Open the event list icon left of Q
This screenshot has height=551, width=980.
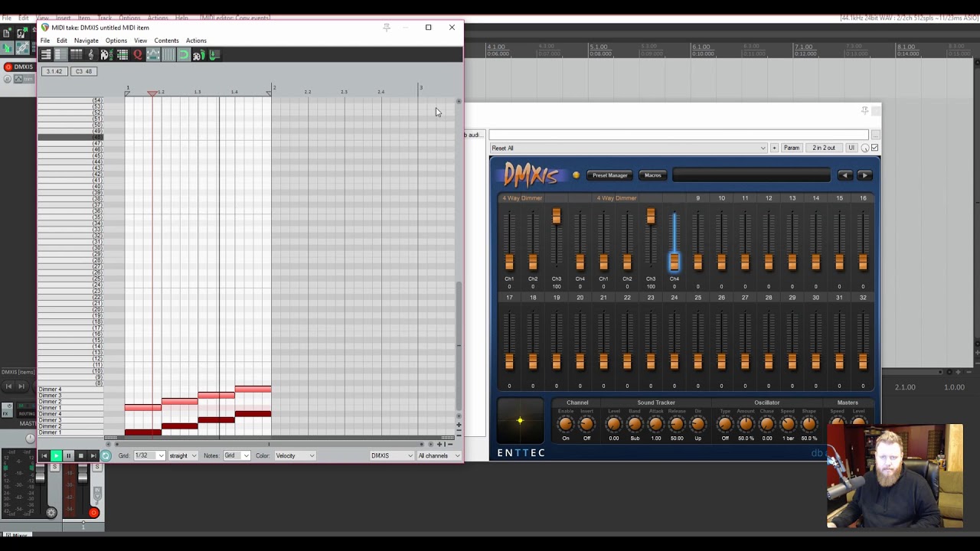pyautogui.click(x=122, y=54)
